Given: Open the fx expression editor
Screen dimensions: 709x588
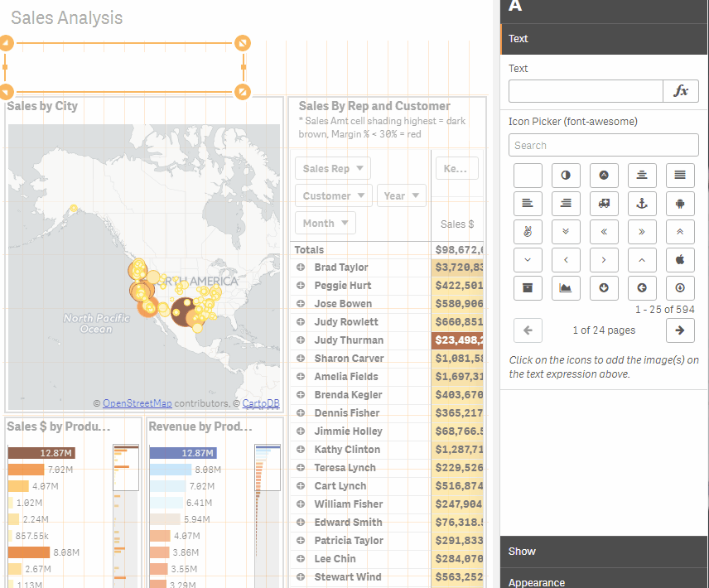Looking at the screenshot, I should click(x=681, y=91).
